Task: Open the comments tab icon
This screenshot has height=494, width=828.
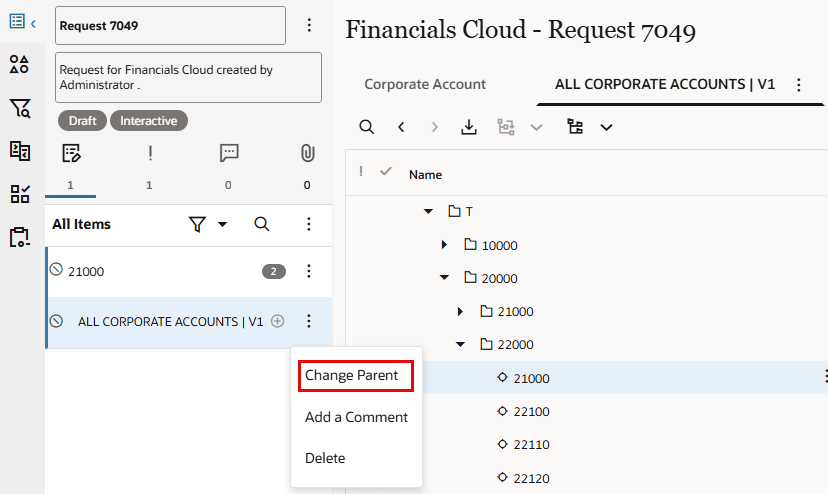Action: coord(229,153)
